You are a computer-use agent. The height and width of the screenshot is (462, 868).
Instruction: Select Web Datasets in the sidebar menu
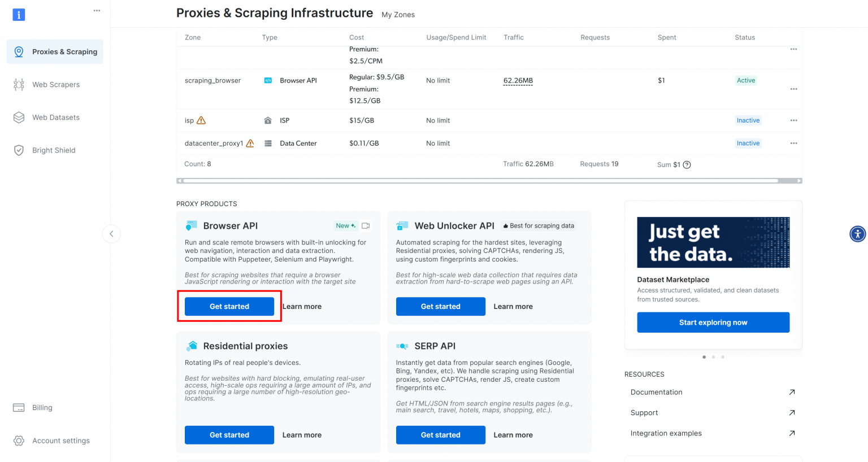tap(56, 117)
